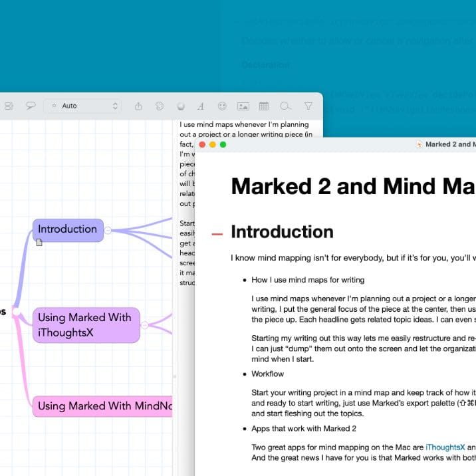Open the font style 'A' tool
Image resolution: width=476 pixels, height=476 pixels.
(x=200, y=106)
